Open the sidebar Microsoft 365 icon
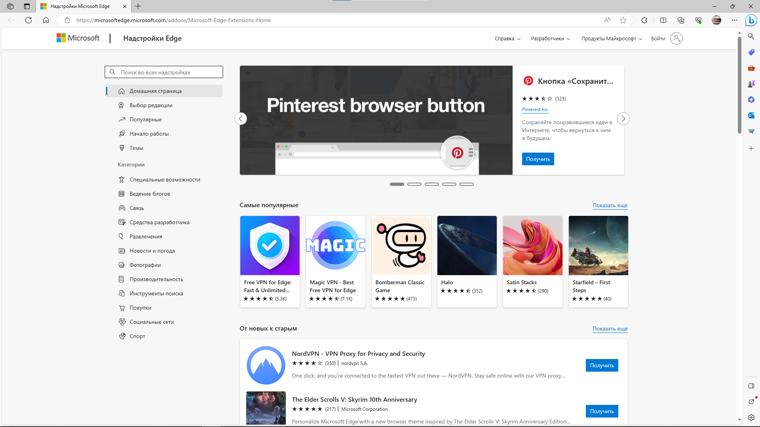760x427 pixels. 751,99
